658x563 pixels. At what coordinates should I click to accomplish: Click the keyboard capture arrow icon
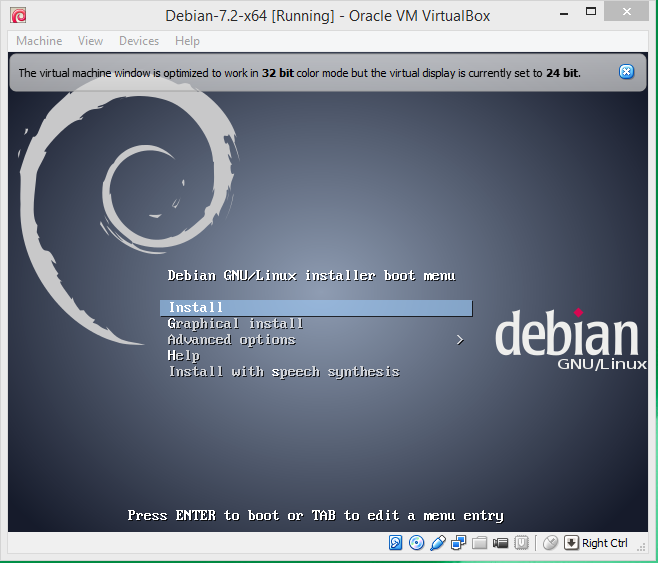click(571, 543)
